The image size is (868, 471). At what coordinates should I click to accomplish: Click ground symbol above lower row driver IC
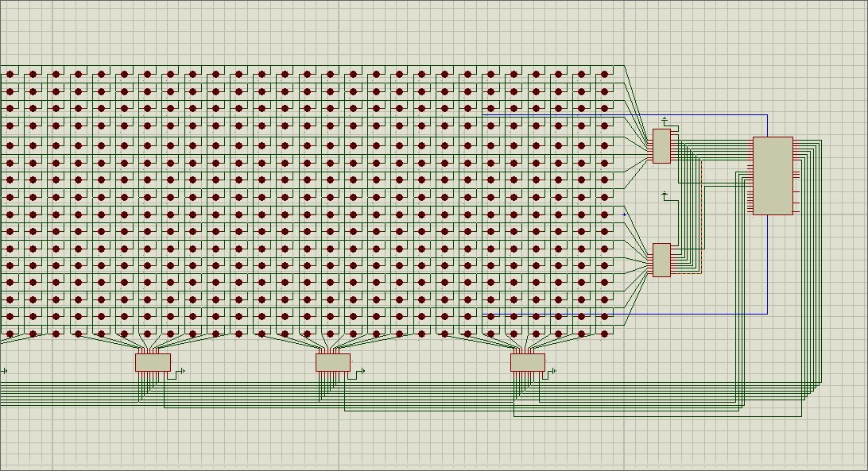pos(665,195)
